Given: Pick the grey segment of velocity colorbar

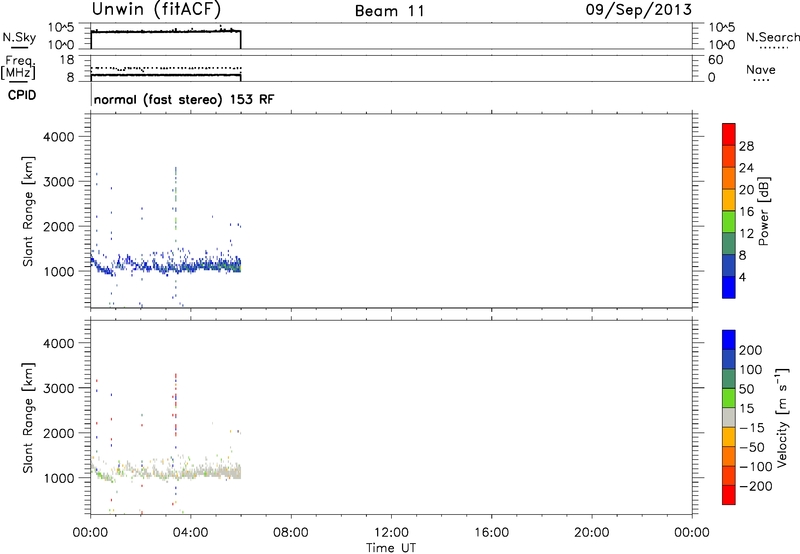Looking at the screenshot, I should point(729,418).
